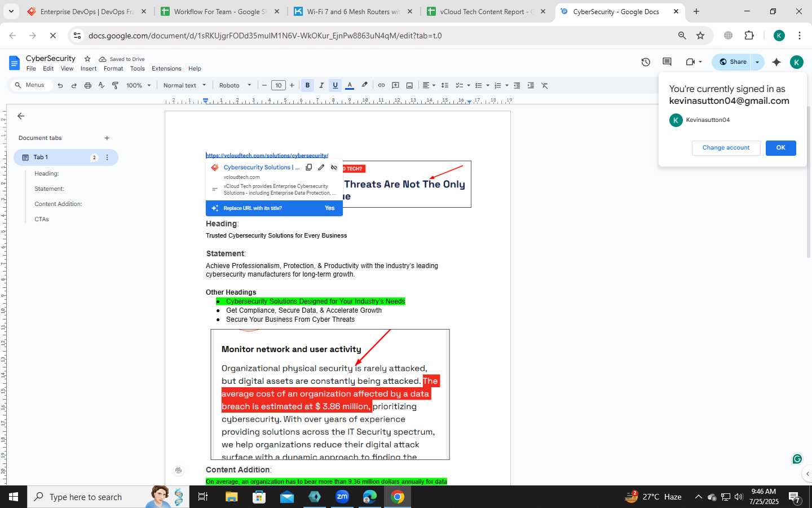Open line and paragraph spacing

point(445,85)
